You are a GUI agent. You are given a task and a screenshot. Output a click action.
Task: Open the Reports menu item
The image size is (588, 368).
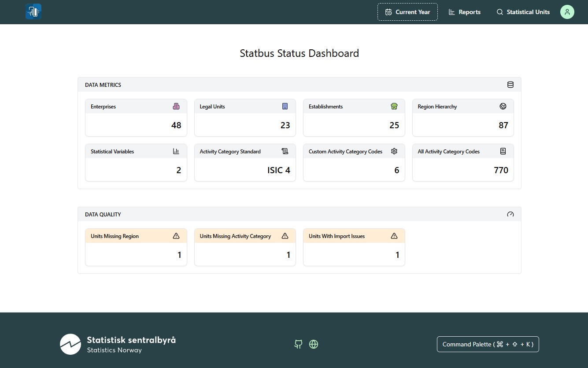coord(464,12)
